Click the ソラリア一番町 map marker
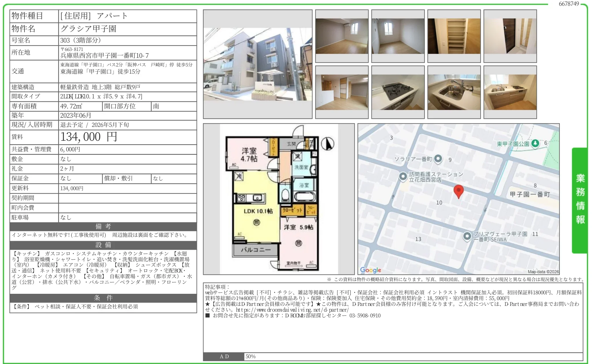 (x=438, y=159)
